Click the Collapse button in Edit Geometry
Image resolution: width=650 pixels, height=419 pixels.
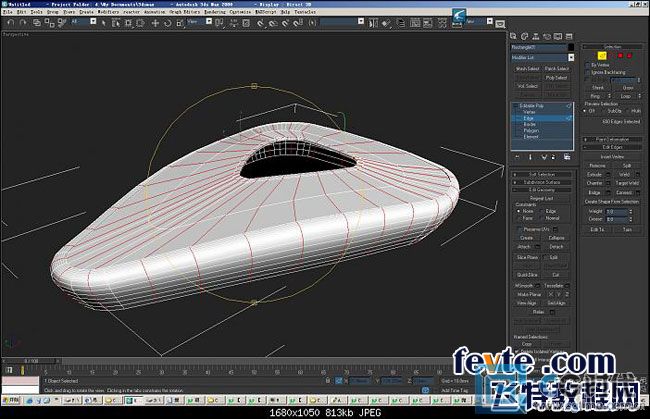556,238
